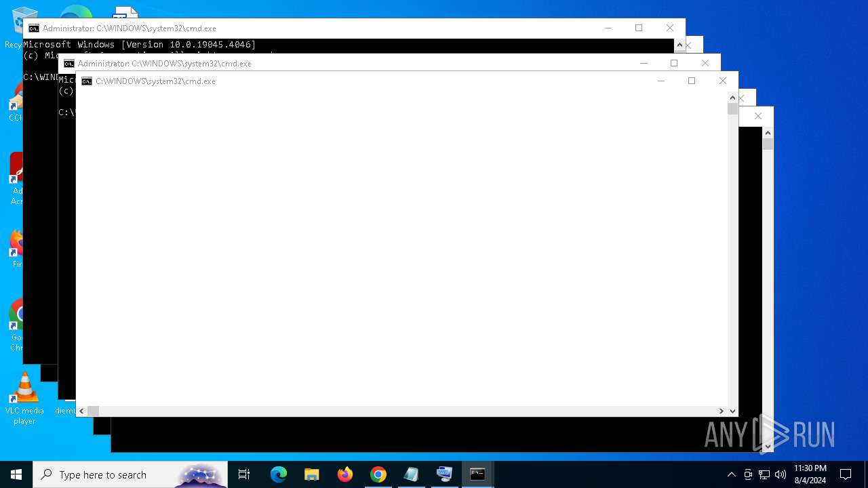
Task: Click the front cmd window scroll-right arrow
Action: [x=722, y=411]
